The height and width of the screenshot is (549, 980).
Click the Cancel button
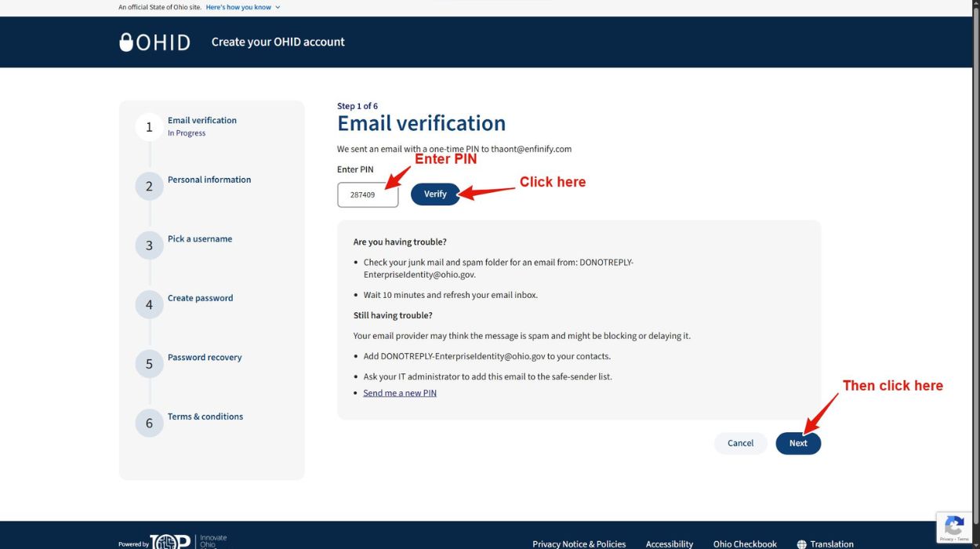740,443
